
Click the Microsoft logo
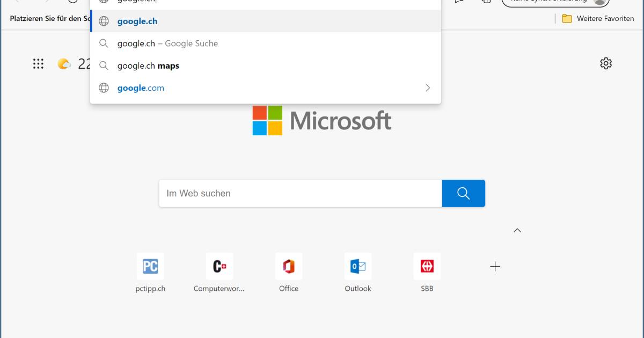pyautogui.click(x=322, y=121)
